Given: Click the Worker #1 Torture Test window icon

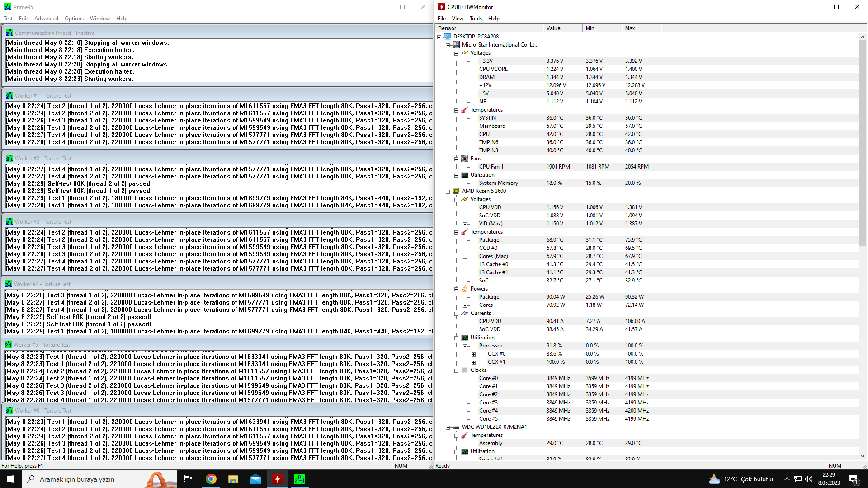Looking at the screenshot, I should 9,96.
